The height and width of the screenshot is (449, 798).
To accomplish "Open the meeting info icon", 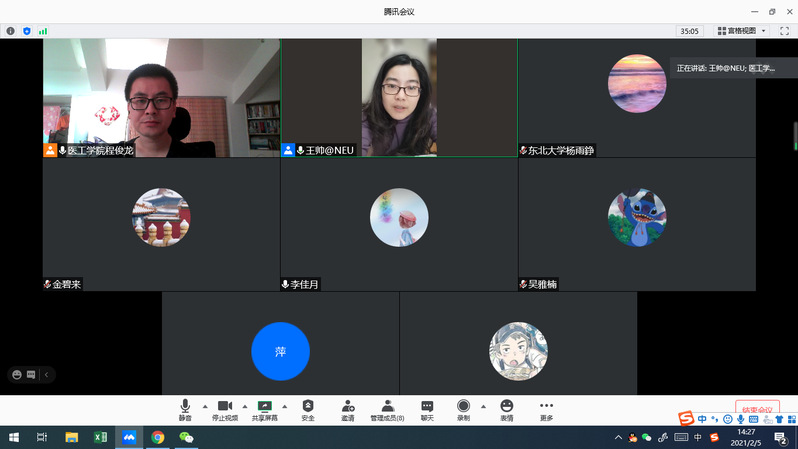I will [11, 31].
